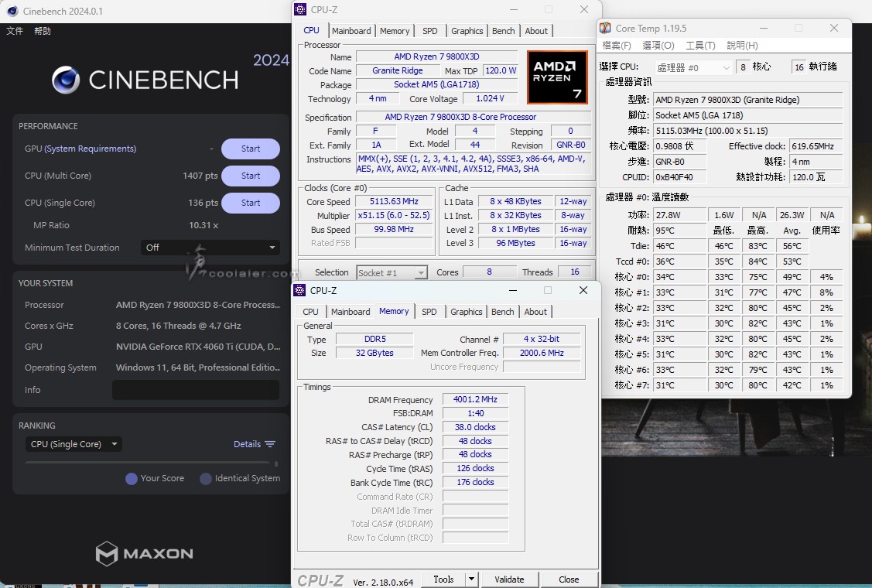Screen dimensions: 872x588
Task: Click the AMD Ryzen 7 logo badge
Action: [x=556, y=77]
